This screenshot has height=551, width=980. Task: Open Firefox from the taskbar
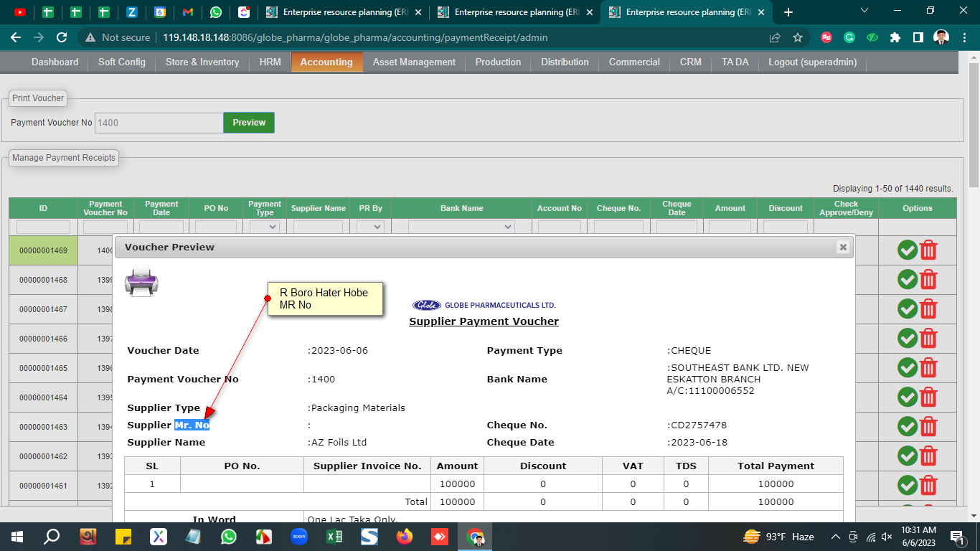pyautogui.click(x=405, y=537)
